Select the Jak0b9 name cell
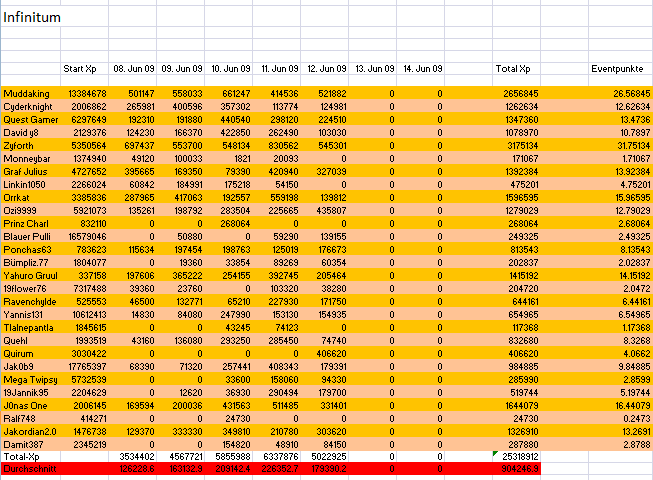This screenshot has height=480, width=653. tap(31, 366)
